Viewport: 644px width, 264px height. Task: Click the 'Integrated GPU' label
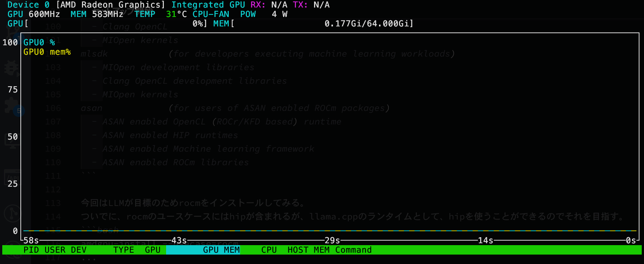point(208,5)
